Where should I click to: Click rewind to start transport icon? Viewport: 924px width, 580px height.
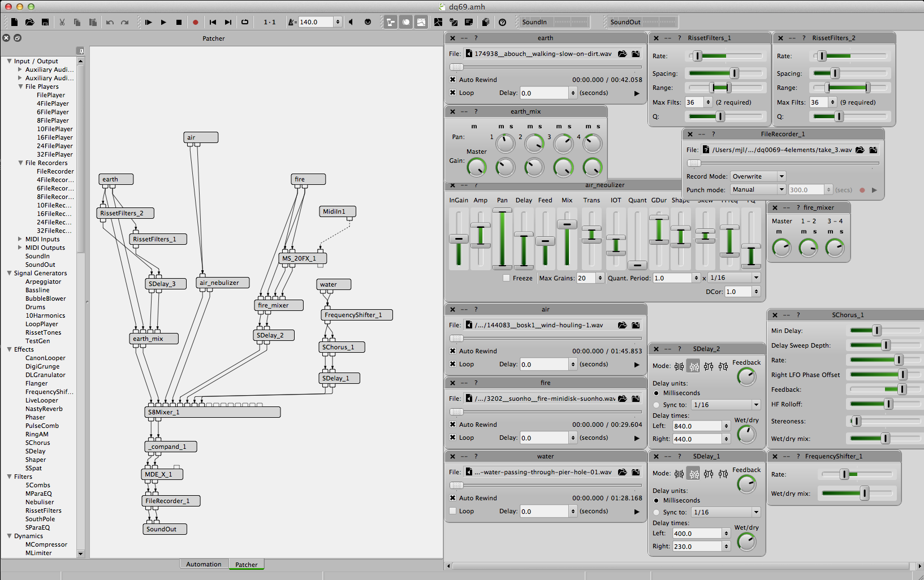coord(213,23)
